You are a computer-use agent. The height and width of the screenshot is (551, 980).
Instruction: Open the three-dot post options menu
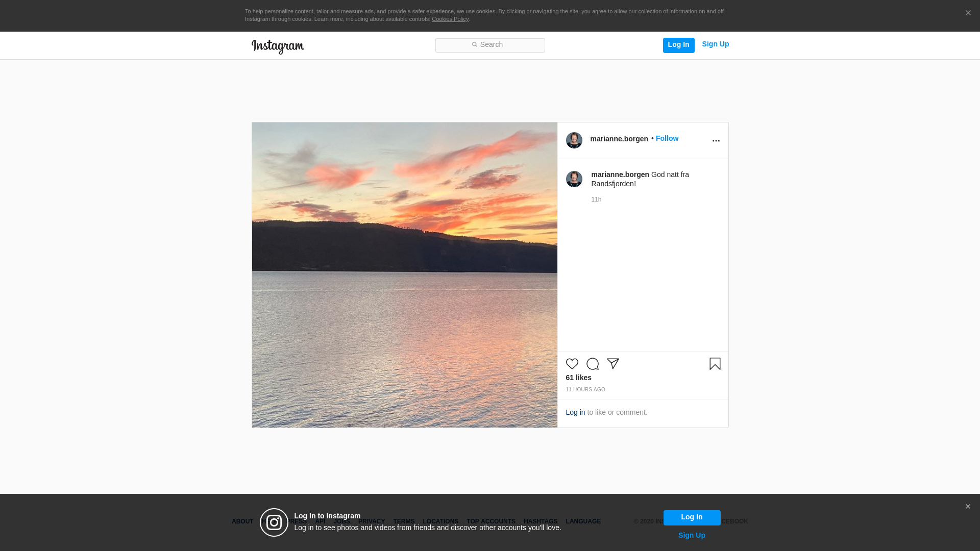[x=716, y=141]
